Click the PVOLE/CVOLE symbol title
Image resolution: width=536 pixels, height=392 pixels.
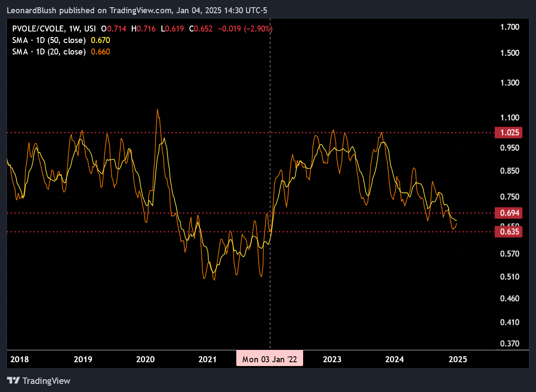point(38,29)
